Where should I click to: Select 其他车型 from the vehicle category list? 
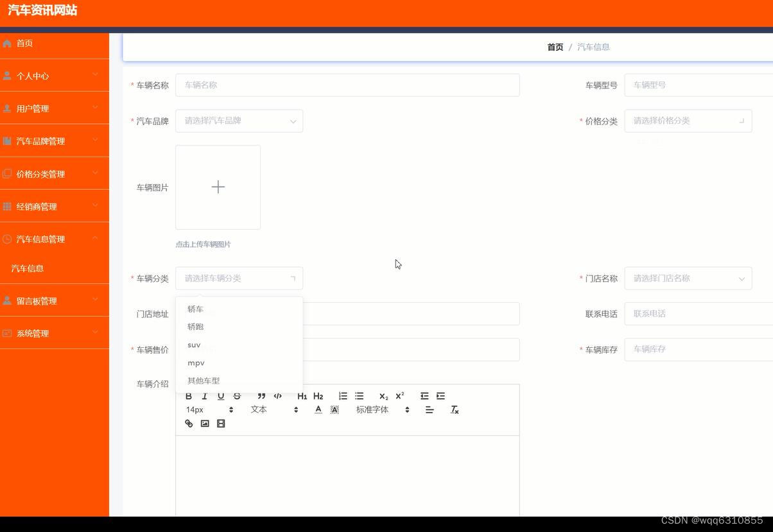pos(239,381)
